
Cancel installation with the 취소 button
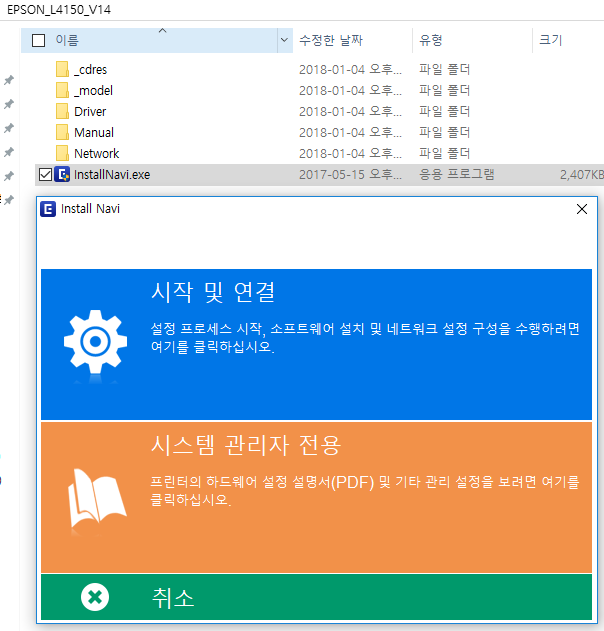[x=316, y=597]
